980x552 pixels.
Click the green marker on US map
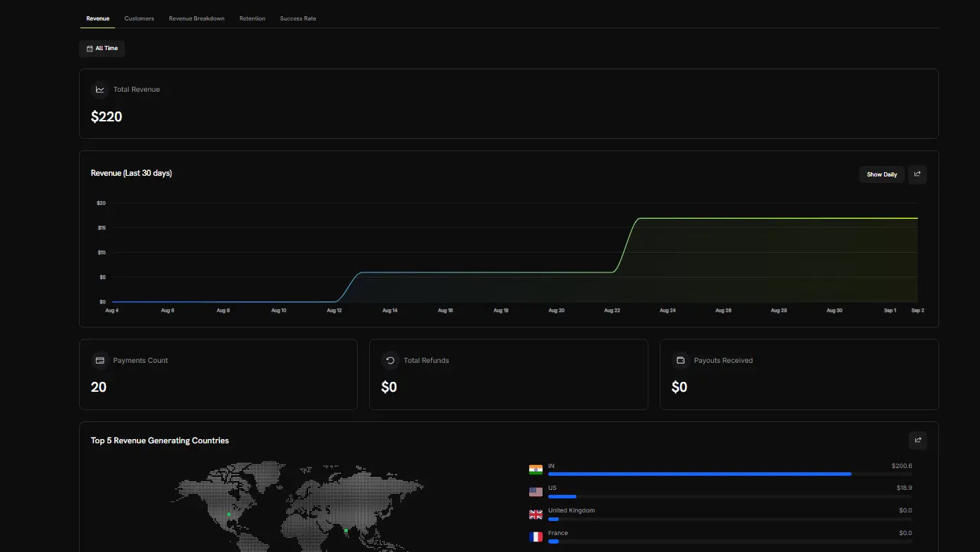229,515
